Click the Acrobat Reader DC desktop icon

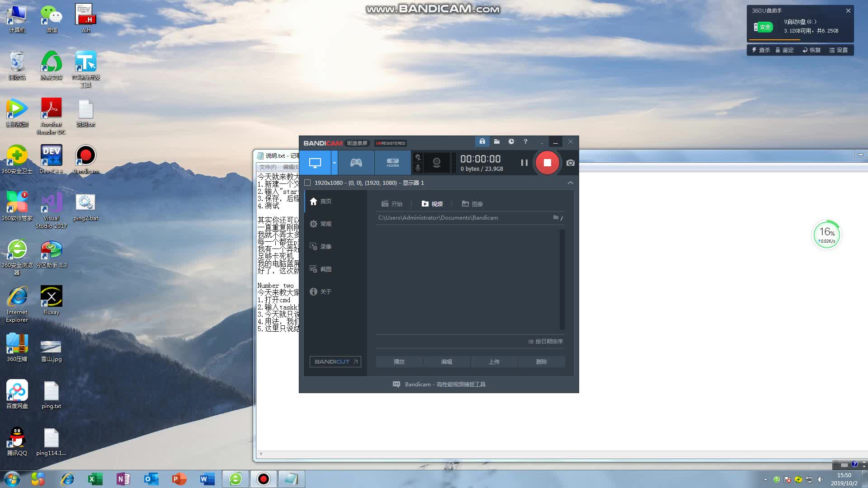coord(51,116)
